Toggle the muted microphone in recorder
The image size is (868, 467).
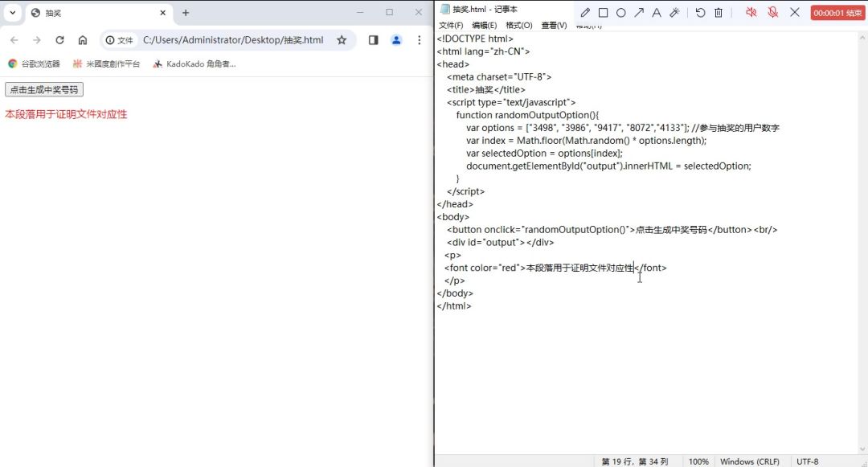[x=773, y=12]
